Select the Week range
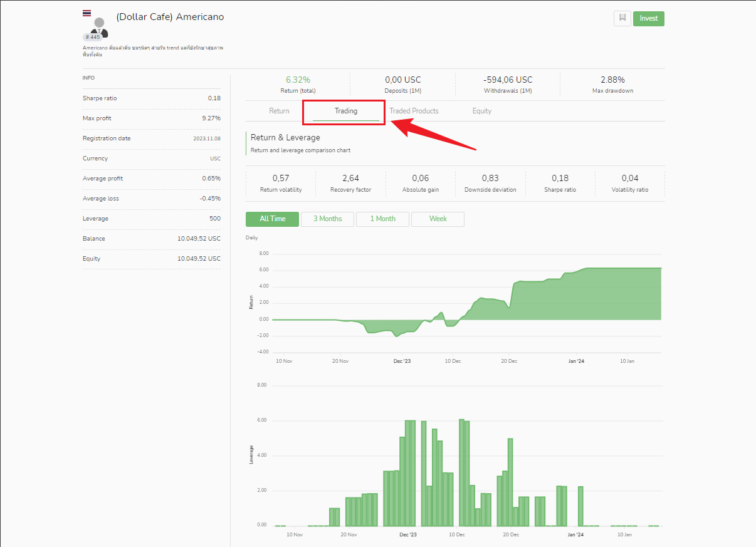756x547 pixels. tap(438, 219)
